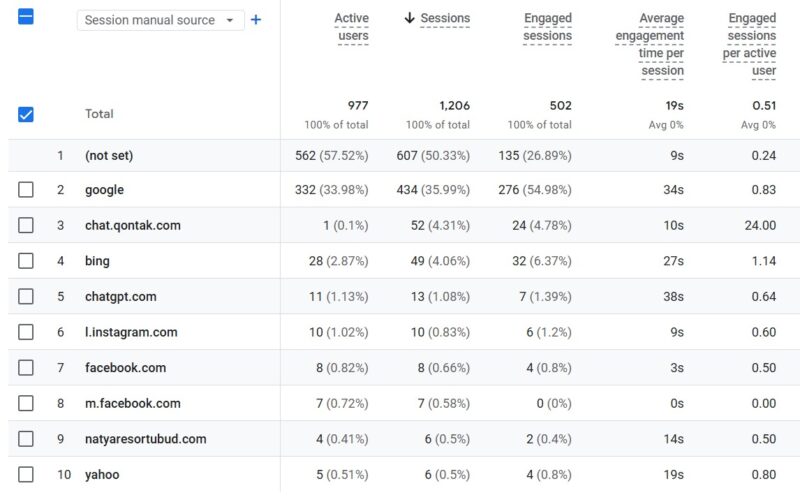Check the google row checkbox
800x502 pixels.
point(26,190)
